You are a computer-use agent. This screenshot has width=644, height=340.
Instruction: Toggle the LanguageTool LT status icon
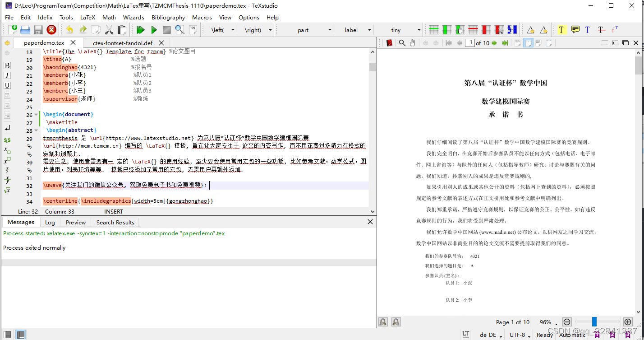(466, 335)
